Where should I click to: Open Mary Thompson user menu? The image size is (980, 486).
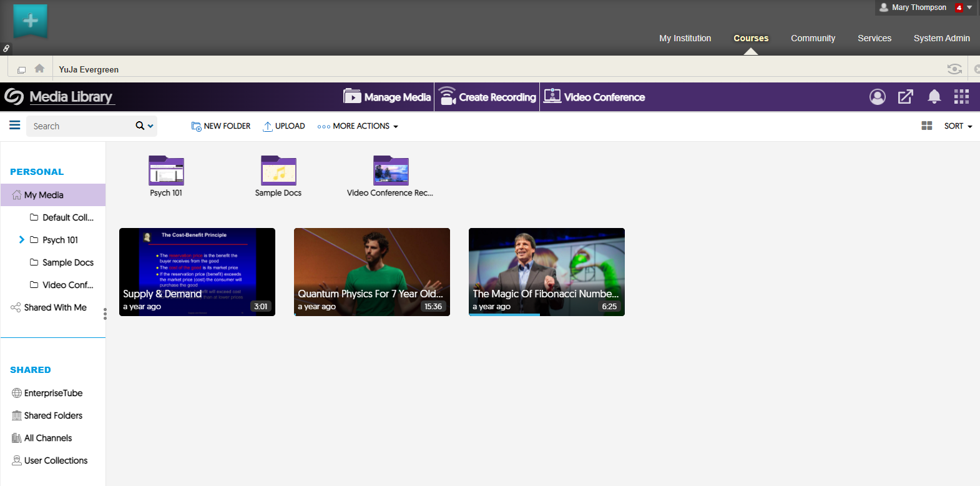pos(926,7)
